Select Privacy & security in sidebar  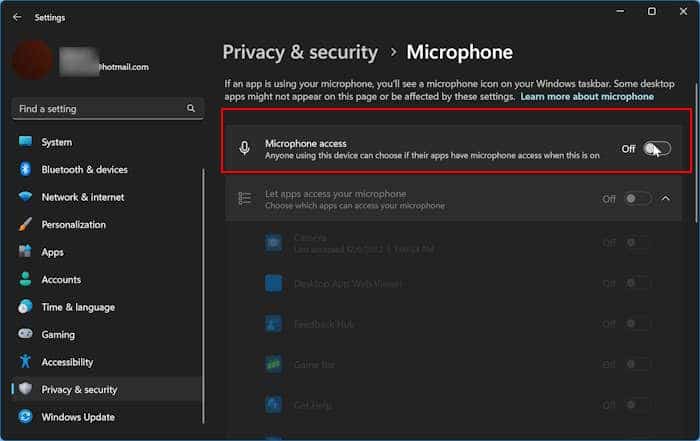pos(107,389)
